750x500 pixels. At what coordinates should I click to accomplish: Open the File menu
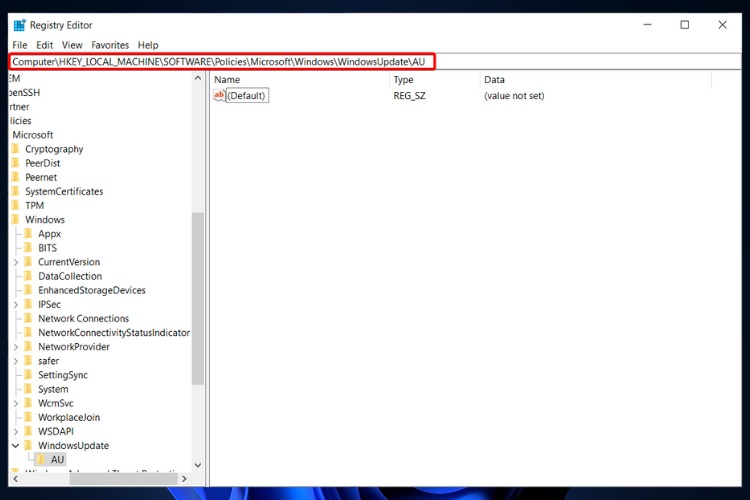[x=20, y=45]
